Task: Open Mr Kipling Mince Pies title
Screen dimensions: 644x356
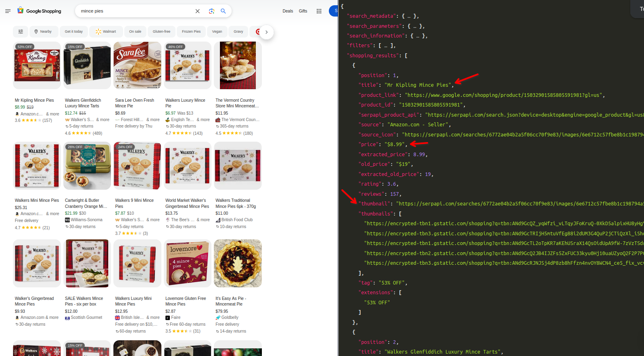Action: [x=34, y=100]
